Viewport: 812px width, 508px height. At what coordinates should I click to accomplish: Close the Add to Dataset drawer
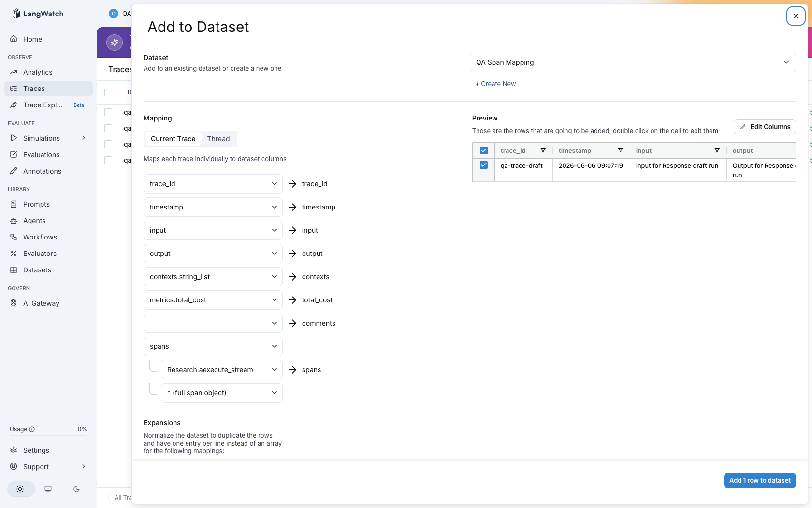tap(796, 16)
